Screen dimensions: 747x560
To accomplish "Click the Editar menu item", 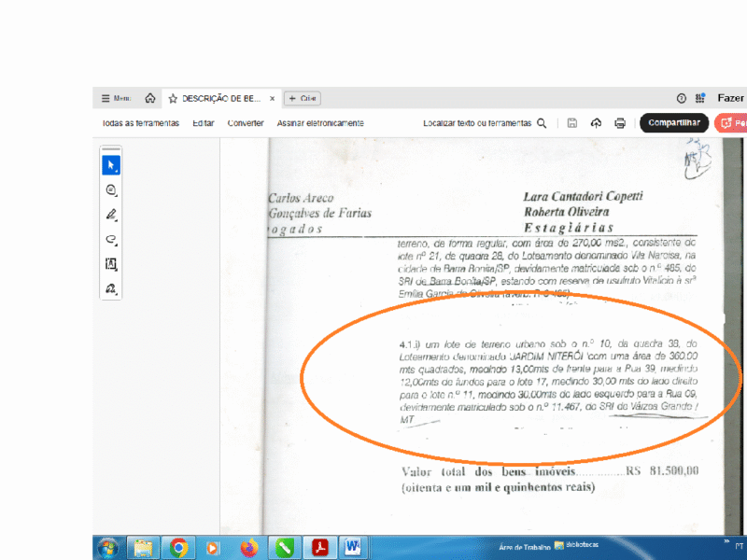I will (204, 123).
